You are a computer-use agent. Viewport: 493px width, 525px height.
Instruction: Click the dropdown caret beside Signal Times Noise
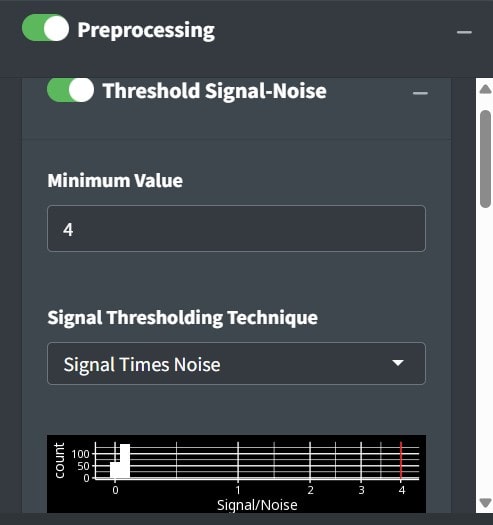click(x=398, y=363)
